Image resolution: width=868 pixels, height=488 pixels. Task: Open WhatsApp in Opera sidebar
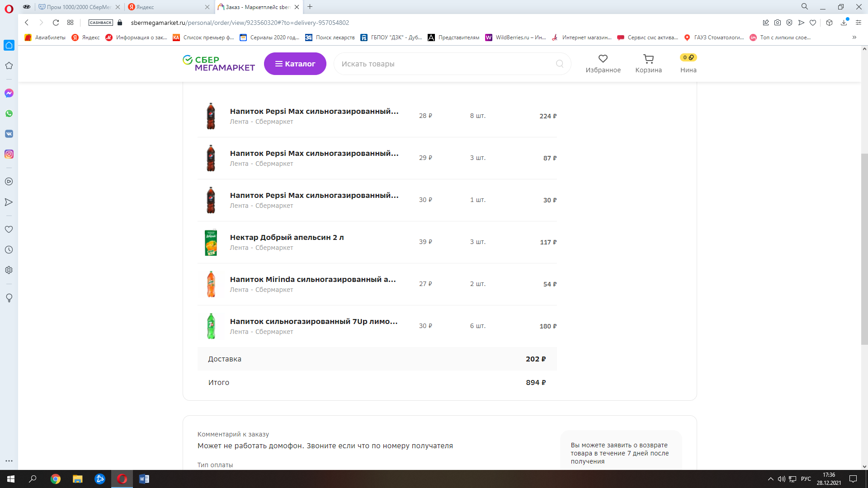tap(9, 113)
